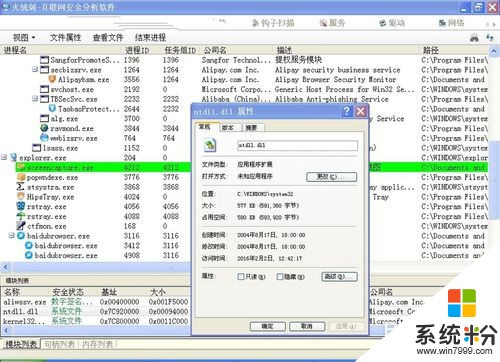Collapse the TBSecSvc.exe process node

tap(35, 99)
